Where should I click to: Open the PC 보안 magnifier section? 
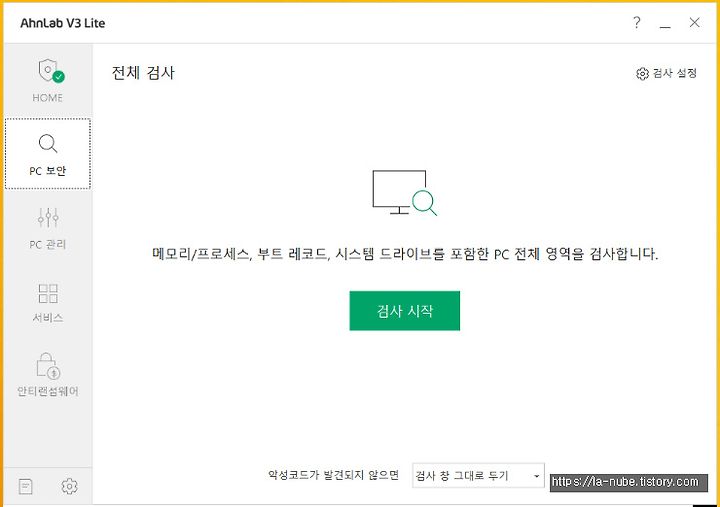click(x=48, y=154)
